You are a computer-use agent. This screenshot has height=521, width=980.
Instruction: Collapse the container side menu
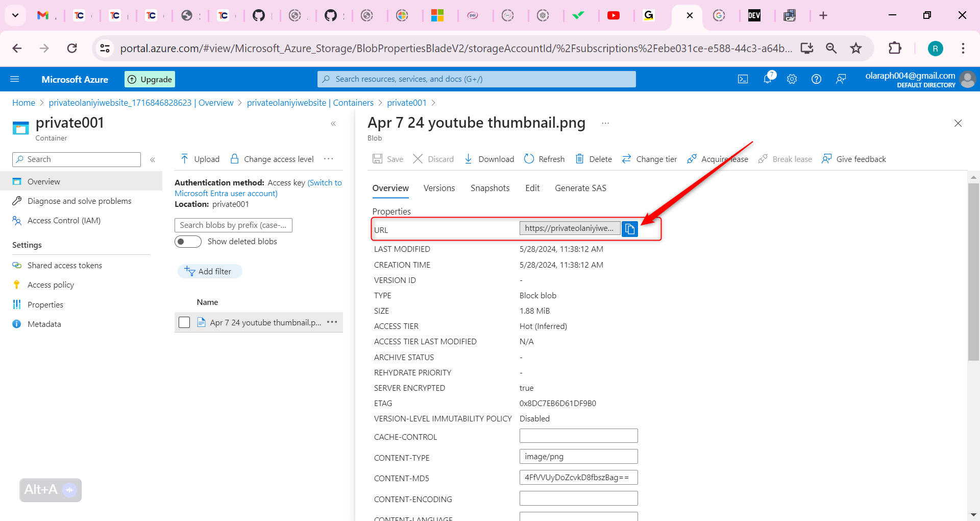[153, 160]
